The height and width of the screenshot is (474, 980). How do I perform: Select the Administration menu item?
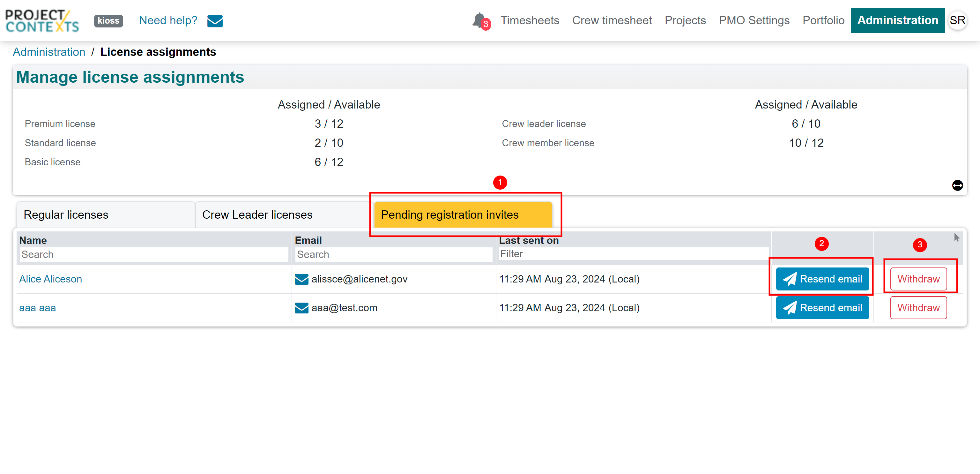897,20
